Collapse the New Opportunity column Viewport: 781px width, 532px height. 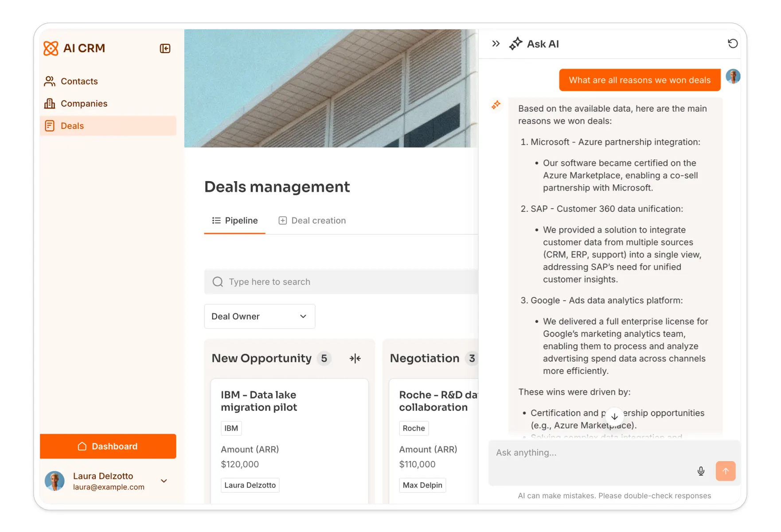point(355,358)
